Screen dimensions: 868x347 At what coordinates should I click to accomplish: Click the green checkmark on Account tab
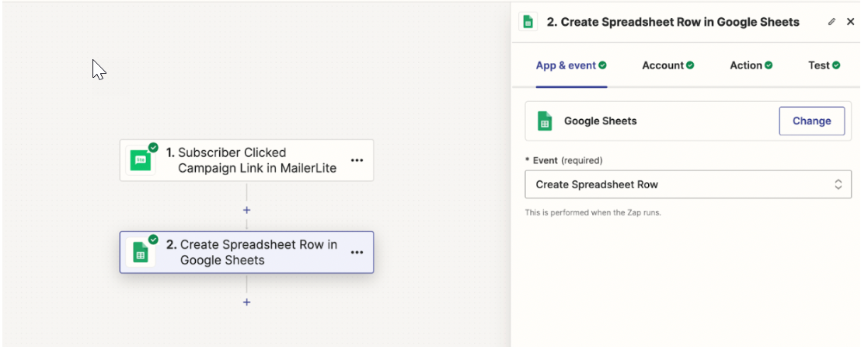coord(690,65)
